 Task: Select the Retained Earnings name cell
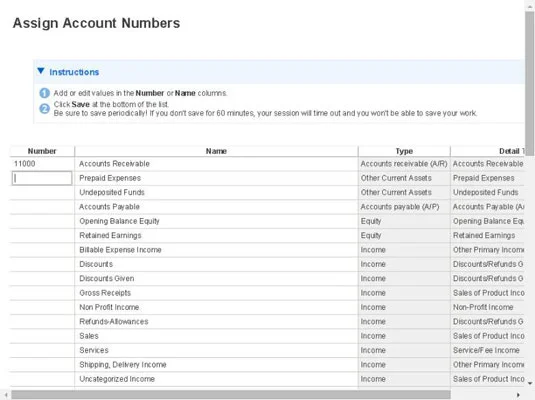click(216, 235)
